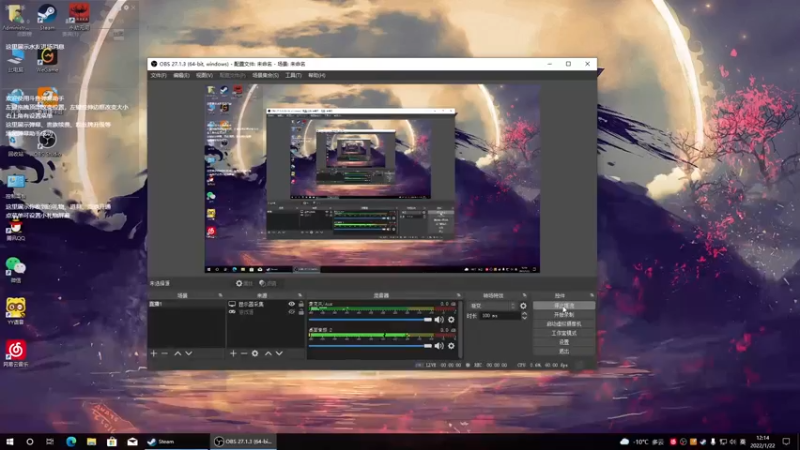Open WeGame desktop shortcut
The width and height of the screenshot is (800, 450).
point(47,60)
